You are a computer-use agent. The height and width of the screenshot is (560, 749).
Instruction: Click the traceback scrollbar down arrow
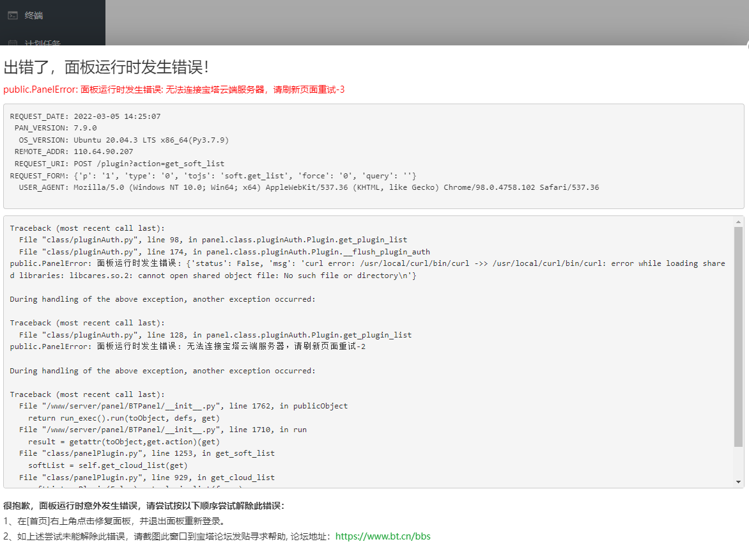(739, 481)
